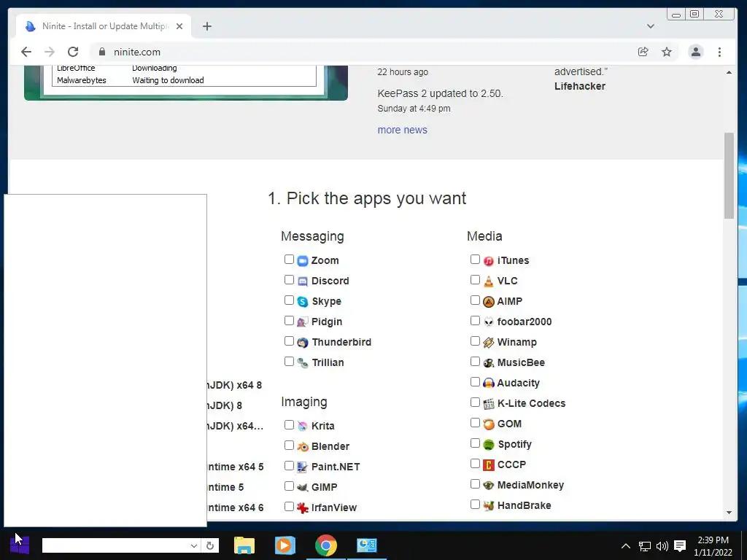Click the IrfanView app icon
747x560 pixels.
tap(303, 508)
